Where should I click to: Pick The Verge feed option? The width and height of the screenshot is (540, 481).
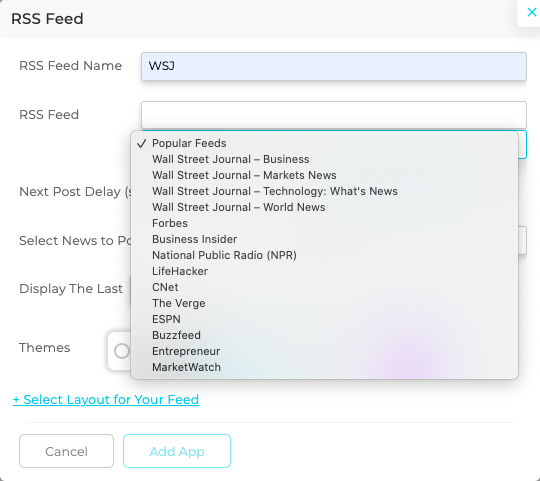324,303
